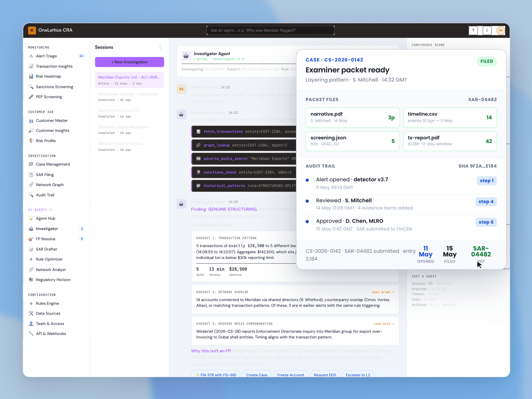The width and height of the screenshot is (532, 399).
Task: Click the Audit Trail magnifier icon
Action: click(x=31, y=195)
